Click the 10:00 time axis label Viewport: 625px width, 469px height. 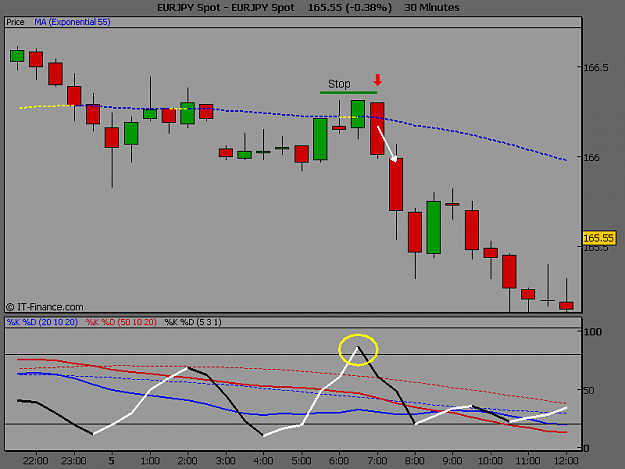click(x=490, y=461)
